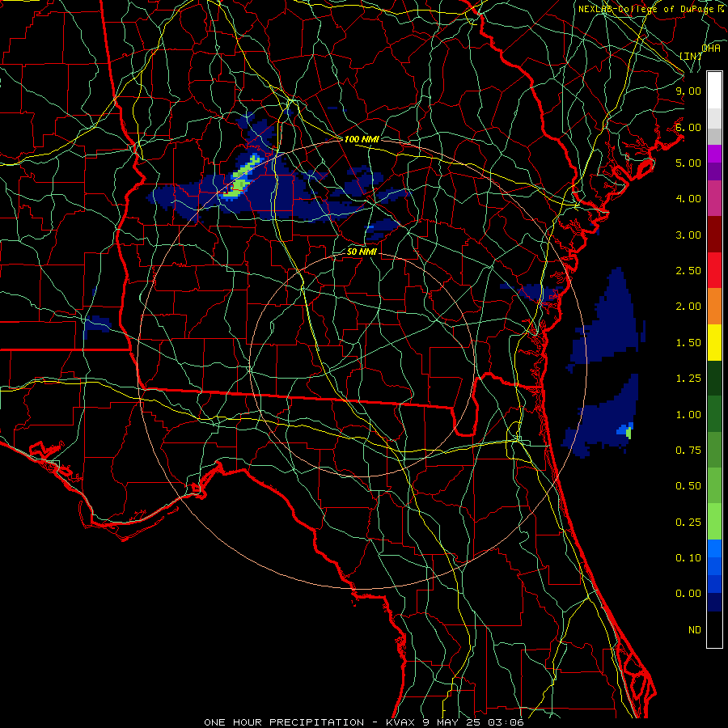This screenshot has width=728, height=728.
Task: Click the 1.00 legend value
Action: coord(688,415)
